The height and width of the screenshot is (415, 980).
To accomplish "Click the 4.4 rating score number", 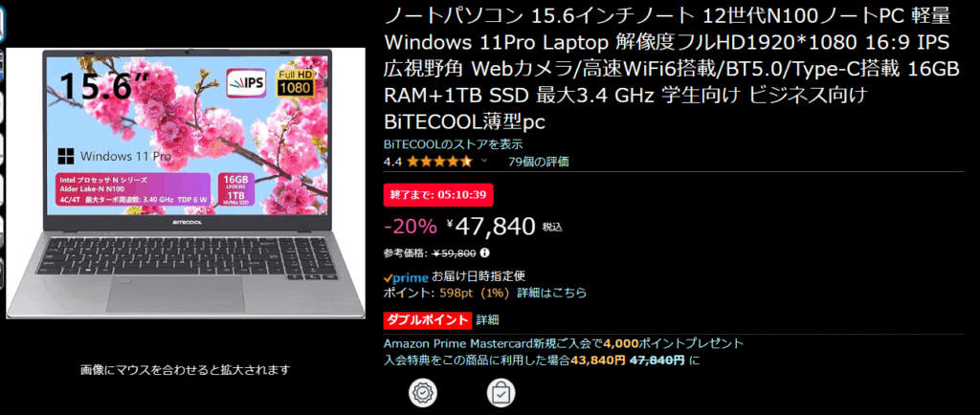I will tap(392, 163).
